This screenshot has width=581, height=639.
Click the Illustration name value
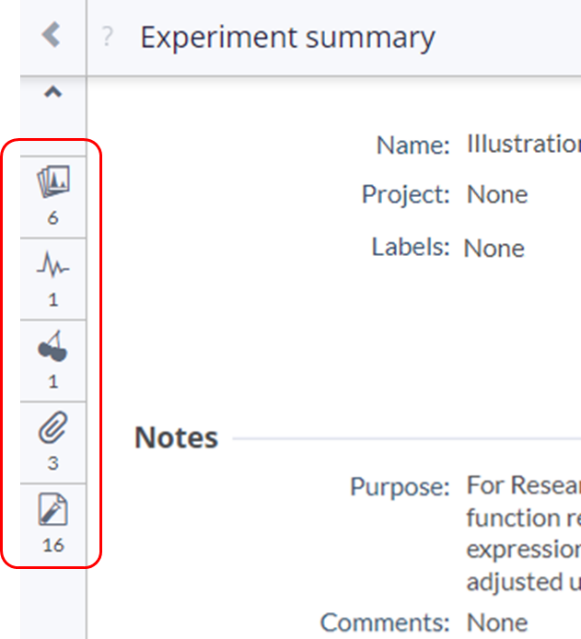524,144
